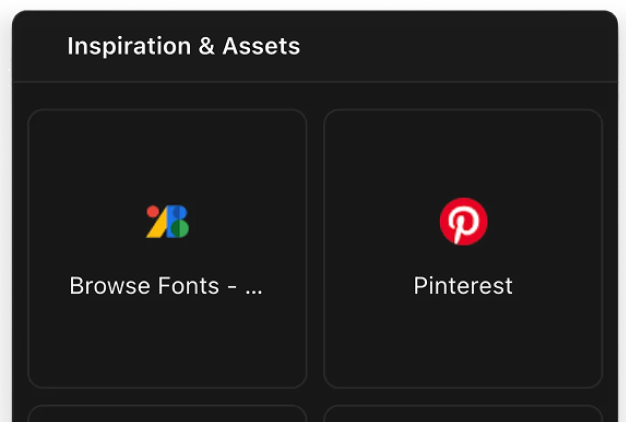Screen dimensions: 626x422
Task: Select the Inspiration & Assets section header
Action: pyautogui.click(x=183, y=46)
